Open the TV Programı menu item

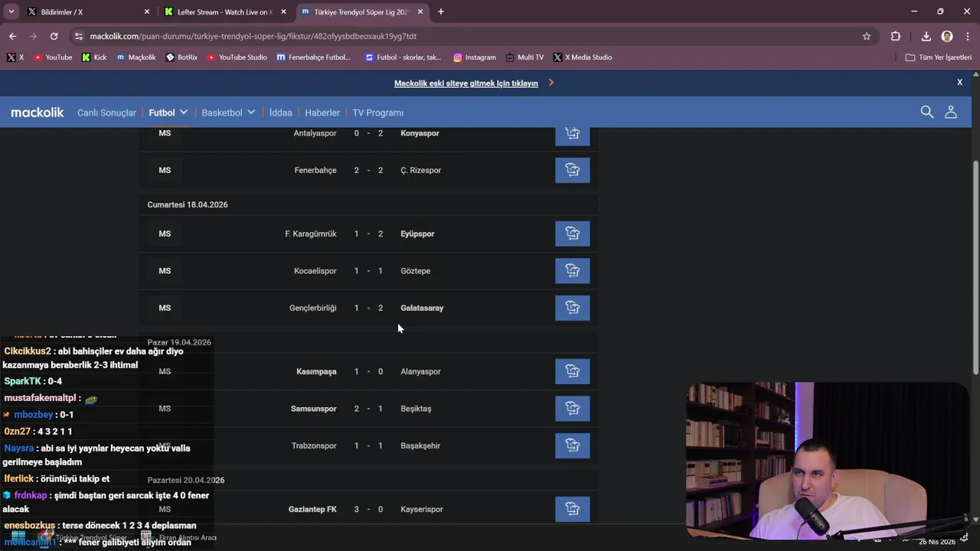pos(377,112)
